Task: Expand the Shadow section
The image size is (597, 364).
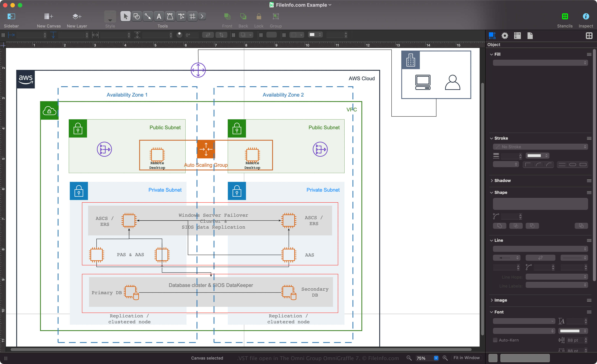Action: pyautogui.click(x=491, y=181)
